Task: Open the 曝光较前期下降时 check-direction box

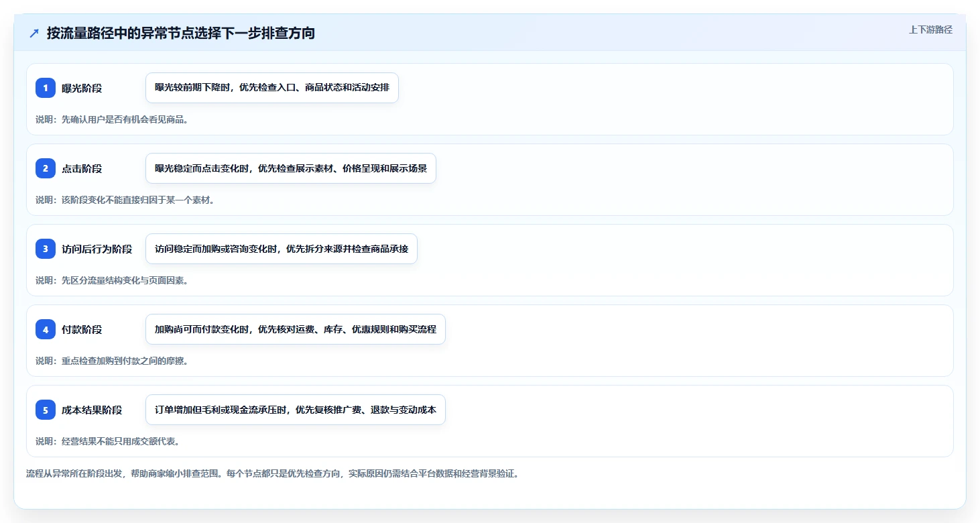Action: click(272, 88)
